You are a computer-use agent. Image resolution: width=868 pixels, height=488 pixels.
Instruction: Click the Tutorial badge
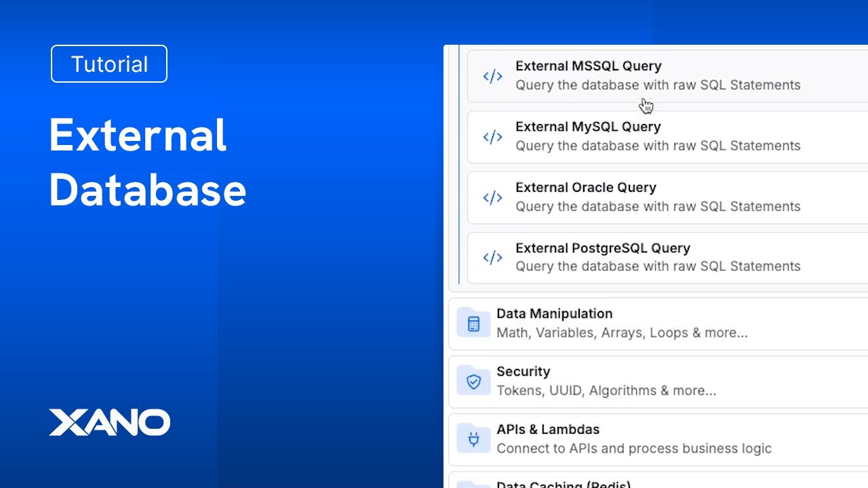109,64
